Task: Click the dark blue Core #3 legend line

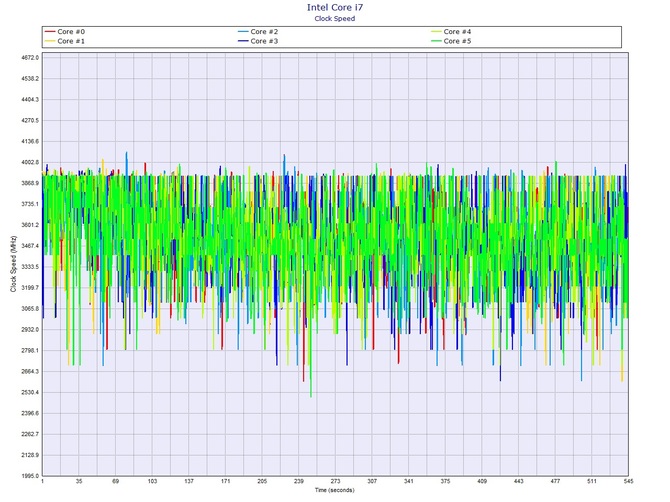Action: [241, 41]
